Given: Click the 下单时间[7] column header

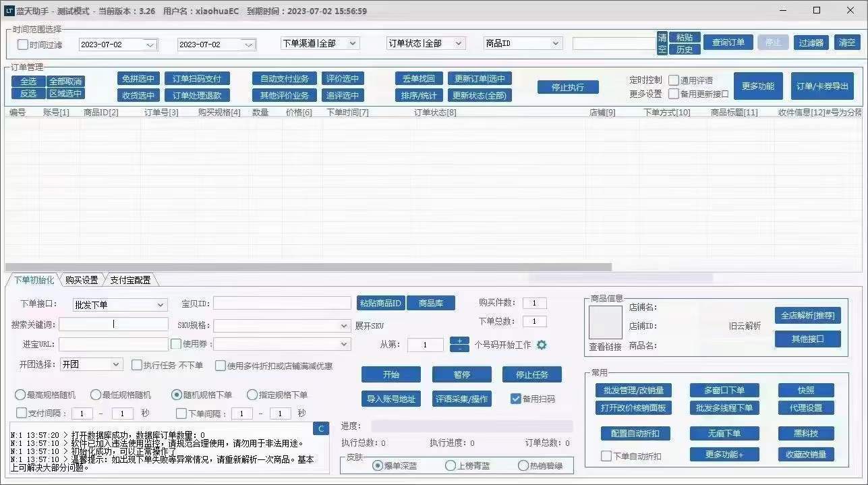Looking at the screenshot, I should click(347, 113).
